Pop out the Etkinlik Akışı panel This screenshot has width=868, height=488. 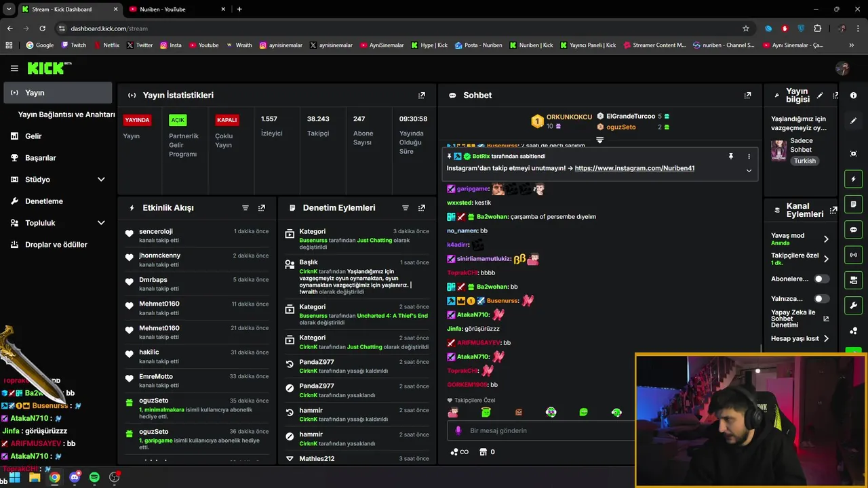pyautogui.click(x=262, y=208)
